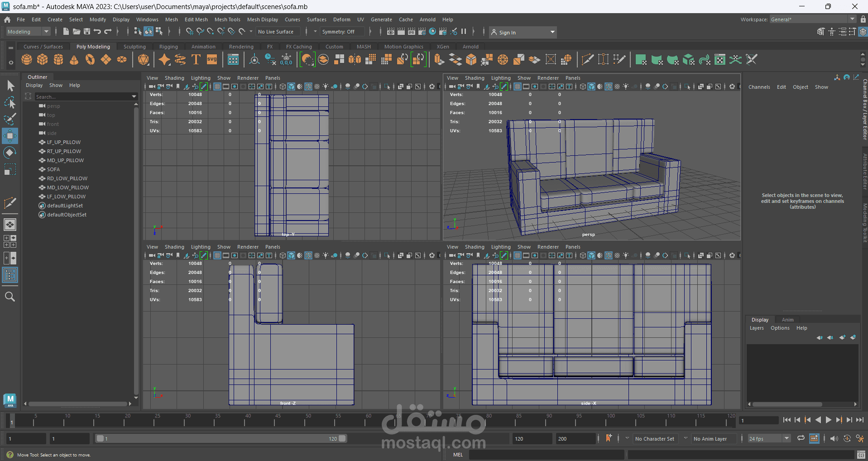Viewport: 868px width, 461px height.
Task: Jump to the end of playback range
Action: pos(860,420)
